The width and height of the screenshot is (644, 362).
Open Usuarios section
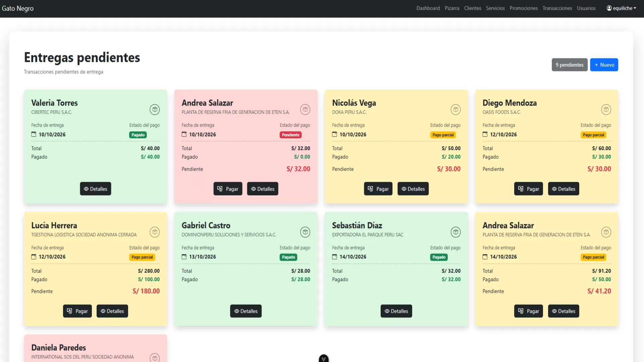click(586, 8)
